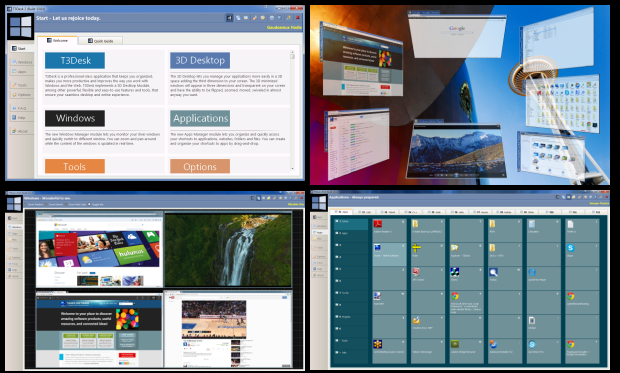Open Tools from the Start window sidebar

(22, 85)
